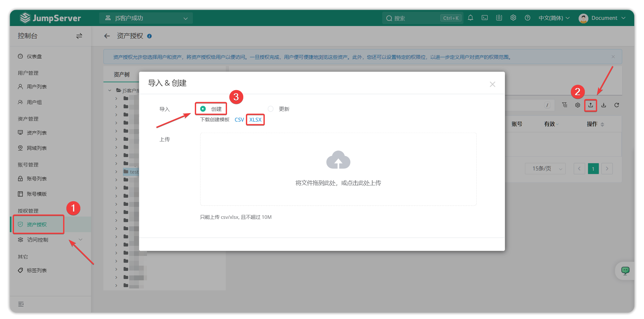Viewport: 644px width, 319px height.
Task: Download the CSV create template
Action: [239, 120]
